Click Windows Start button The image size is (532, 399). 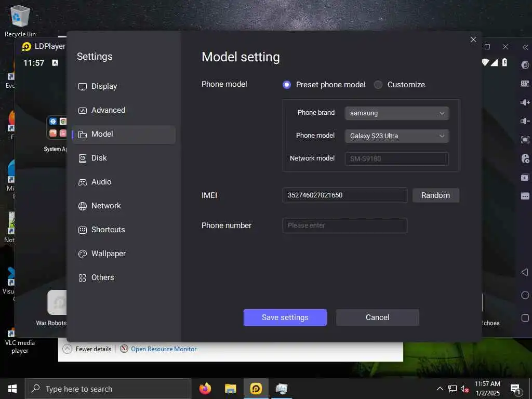tap(12, 389)
